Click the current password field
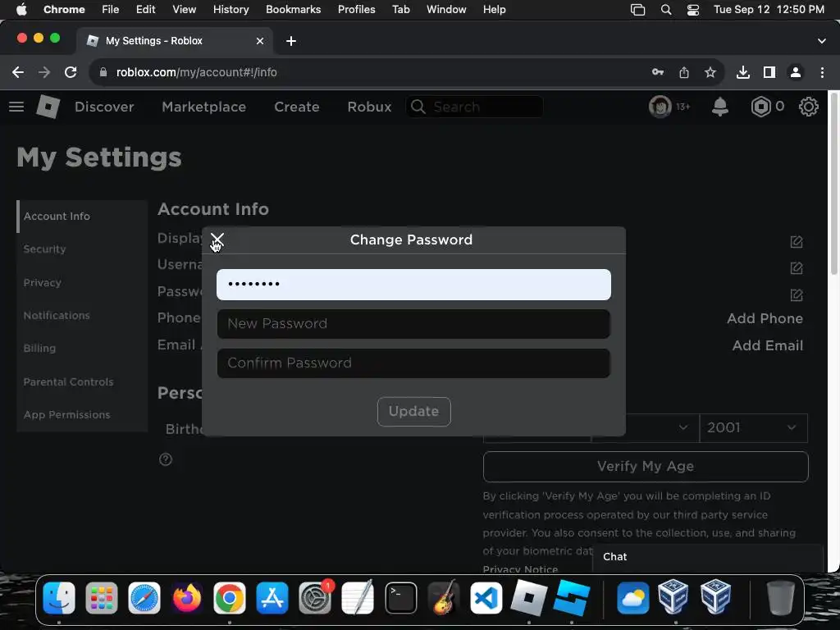Screen dimensions: 840x630 413,285
